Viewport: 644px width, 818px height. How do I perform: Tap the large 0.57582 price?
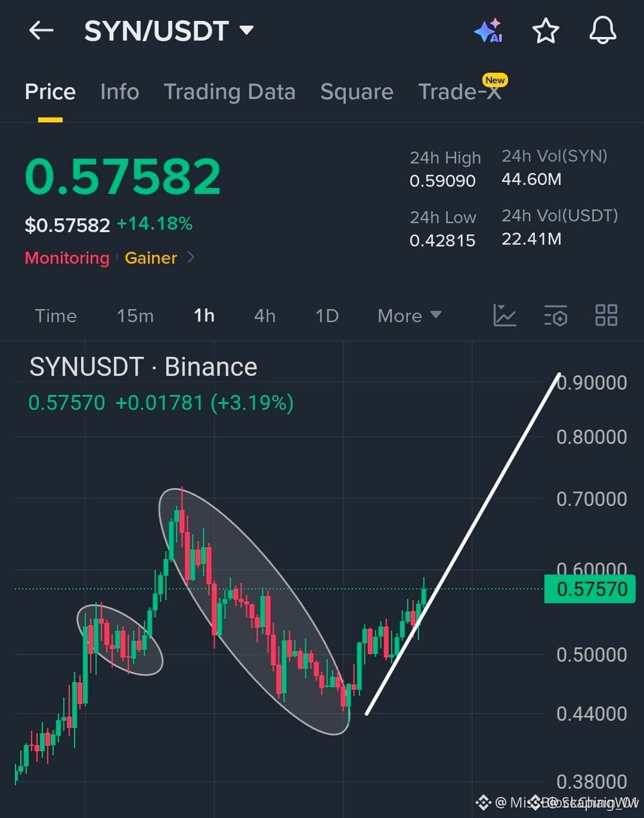point(123,177)
